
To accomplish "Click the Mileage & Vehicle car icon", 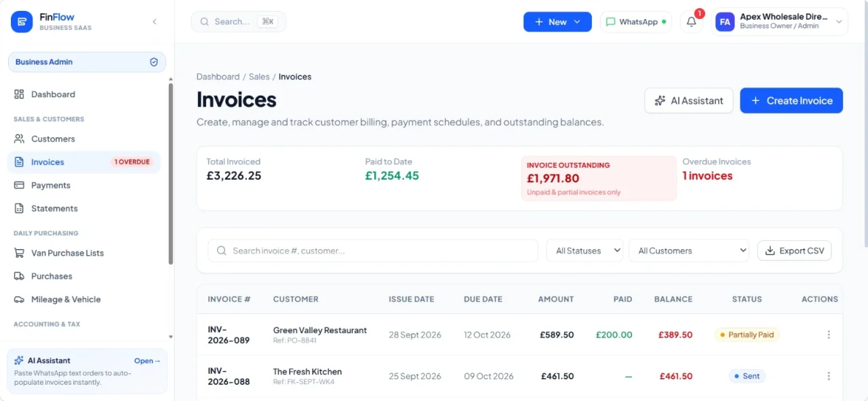I will point(19,299).
